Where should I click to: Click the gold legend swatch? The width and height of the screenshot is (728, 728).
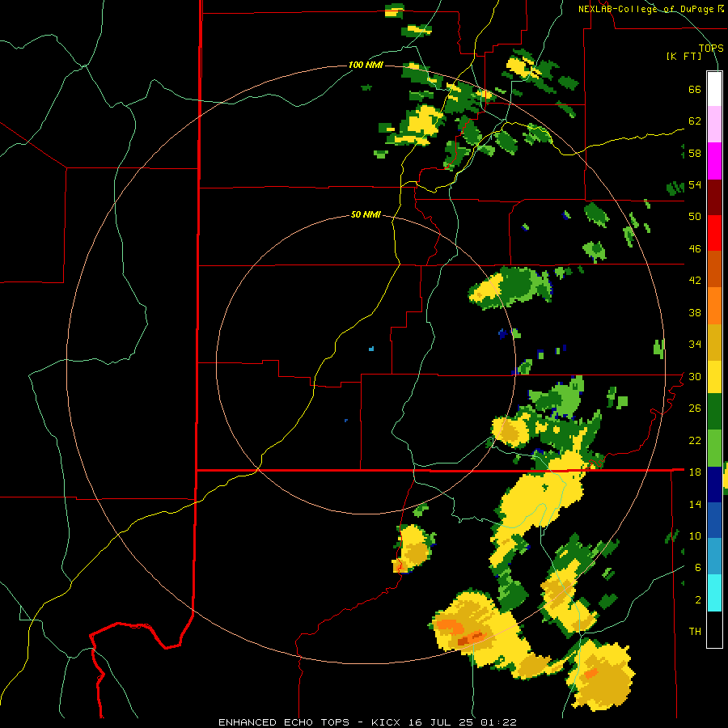tap(714, 342)
